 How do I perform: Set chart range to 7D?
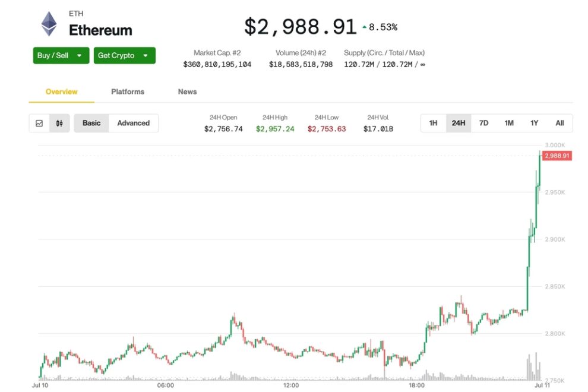click(483, 123)
